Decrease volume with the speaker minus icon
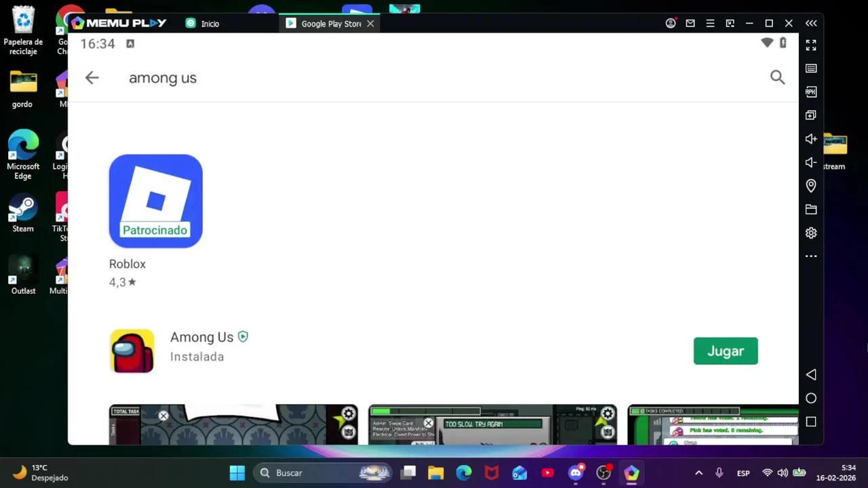The width and height of the screenshot is (868, 488). click(x=811, y=162)
